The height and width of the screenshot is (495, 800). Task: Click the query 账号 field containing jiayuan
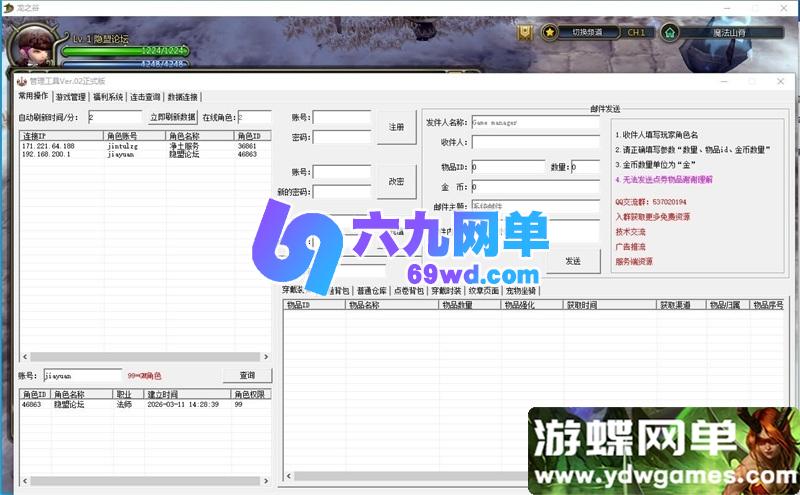pos(83,376)
